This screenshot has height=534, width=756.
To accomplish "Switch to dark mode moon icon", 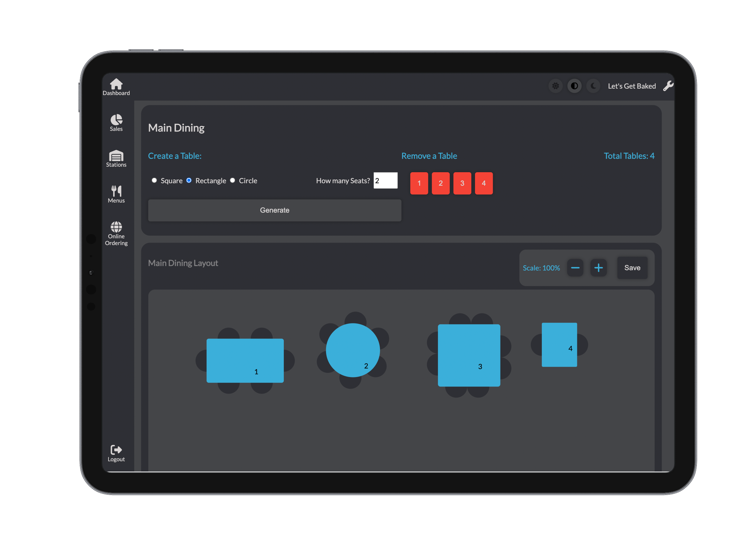I will [593, 86].
